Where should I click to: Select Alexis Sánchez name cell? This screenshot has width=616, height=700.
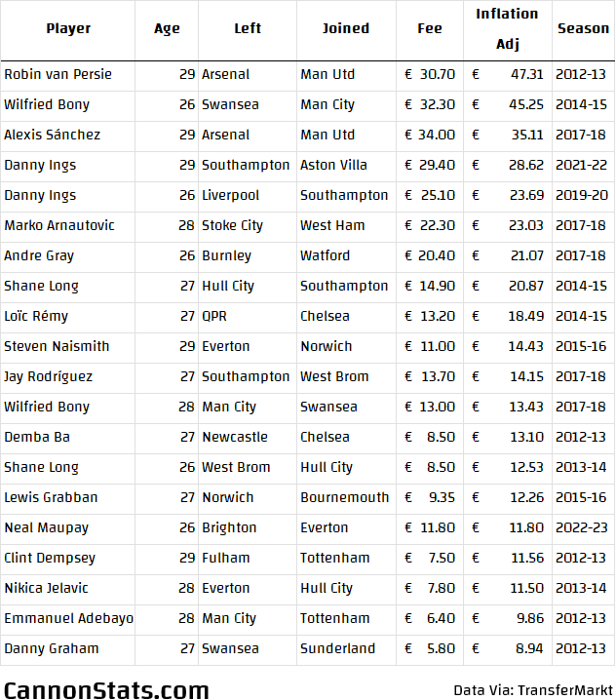[68, 135]
